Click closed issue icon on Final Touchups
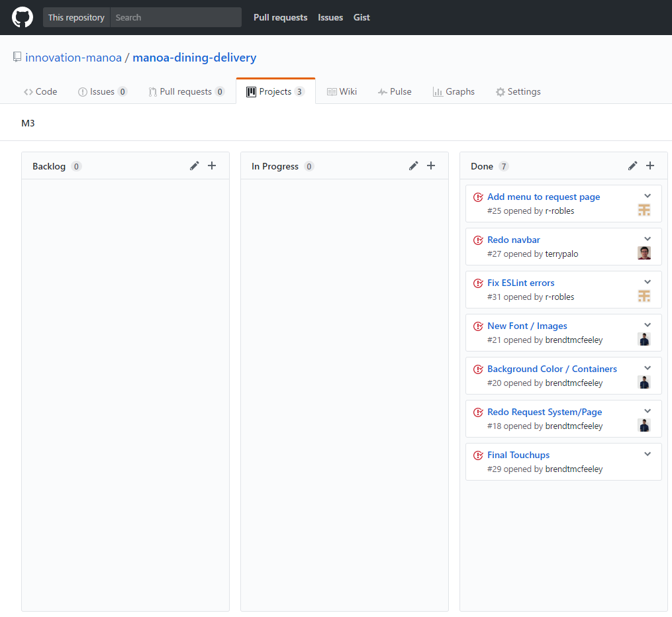The height and width of the screenshot is (617, 672). (x=478, y=455)
